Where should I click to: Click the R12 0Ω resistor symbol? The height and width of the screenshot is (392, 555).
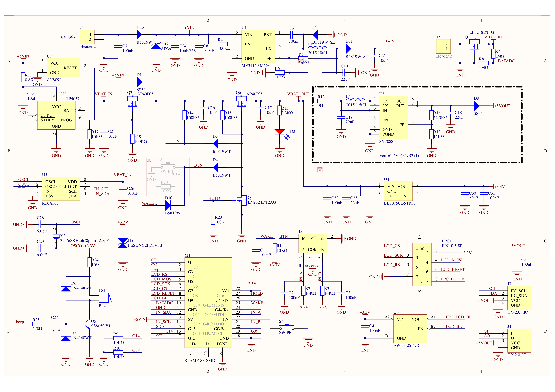point(322,101)
